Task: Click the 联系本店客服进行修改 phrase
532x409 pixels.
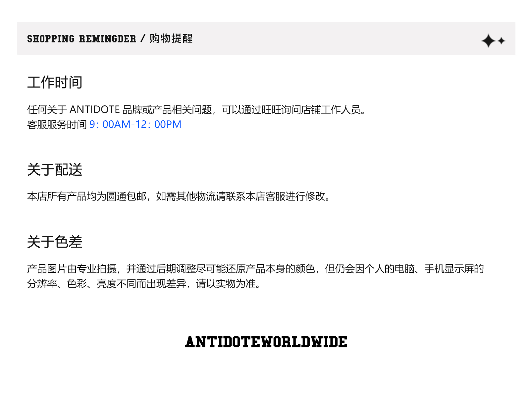Action: 276,197
